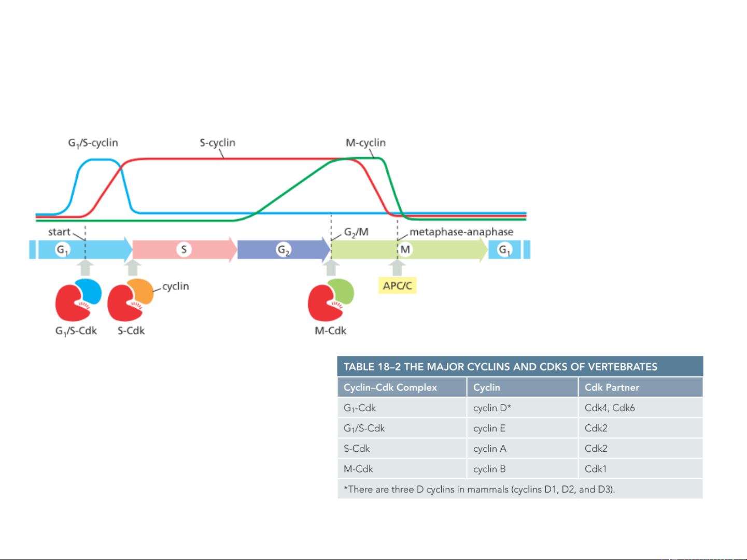Click the G1/S-cyclin curve label
This screenshot has height=560, width=747.
coord(93,143)
